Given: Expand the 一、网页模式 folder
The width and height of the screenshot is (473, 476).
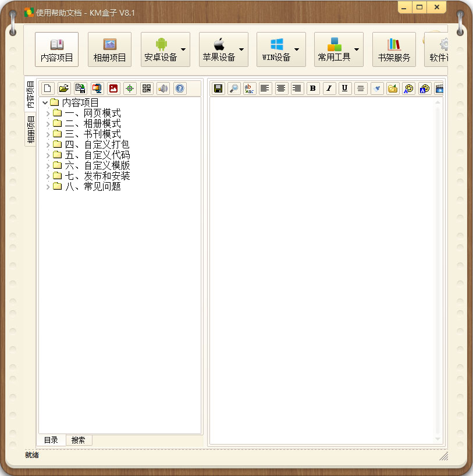Looking at the screenshot, I should [x=48, y=113].
